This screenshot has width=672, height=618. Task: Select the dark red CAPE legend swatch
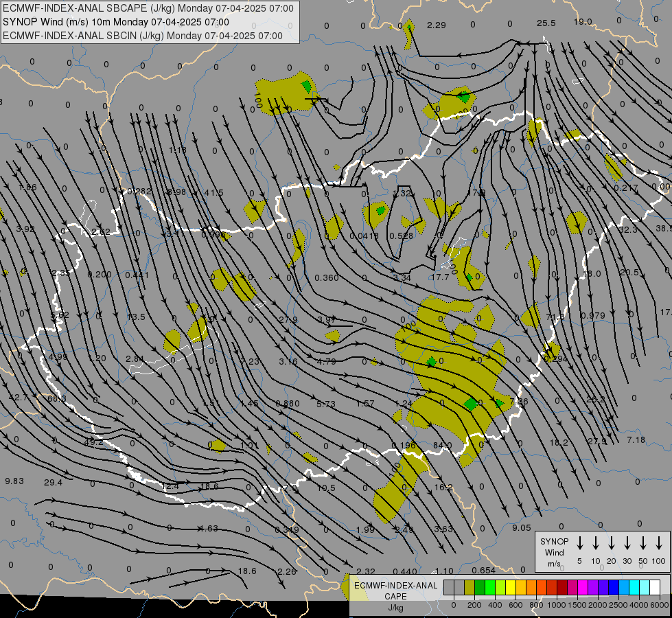562,588
